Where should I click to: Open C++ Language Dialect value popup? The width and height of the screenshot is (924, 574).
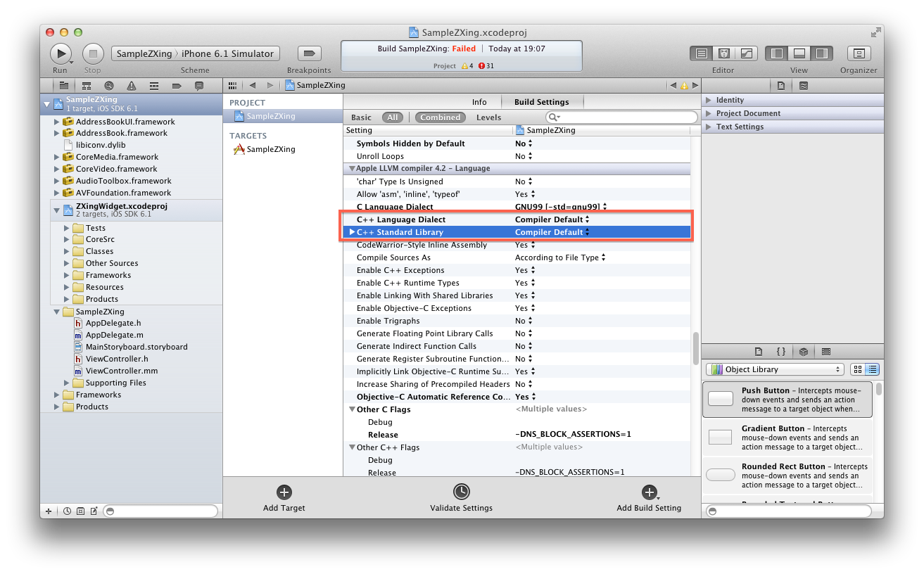552,219
